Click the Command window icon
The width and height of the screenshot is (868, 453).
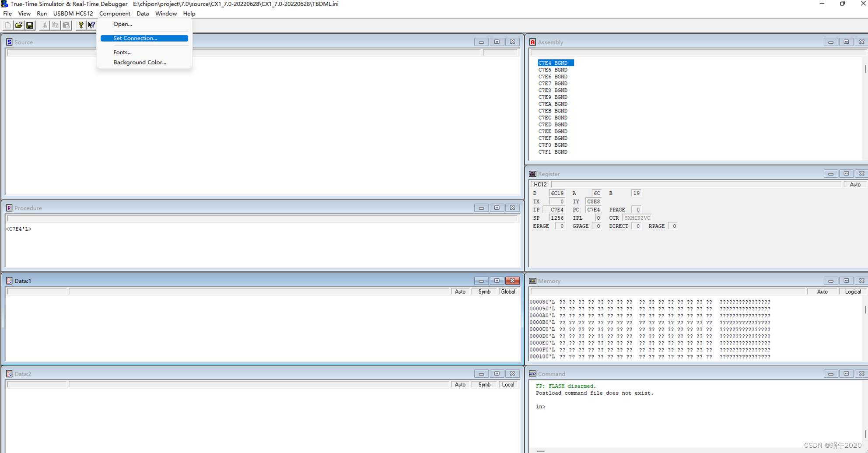tap(532, 374)
